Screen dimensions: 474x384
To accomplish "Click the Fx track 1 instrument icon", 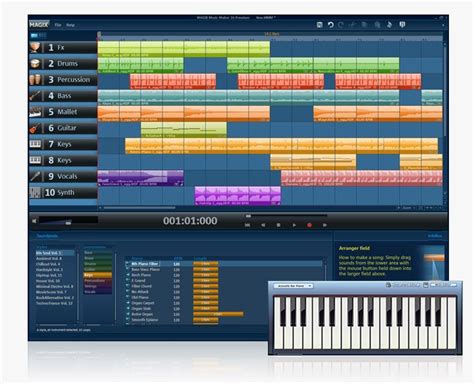I will click(35, 47).
